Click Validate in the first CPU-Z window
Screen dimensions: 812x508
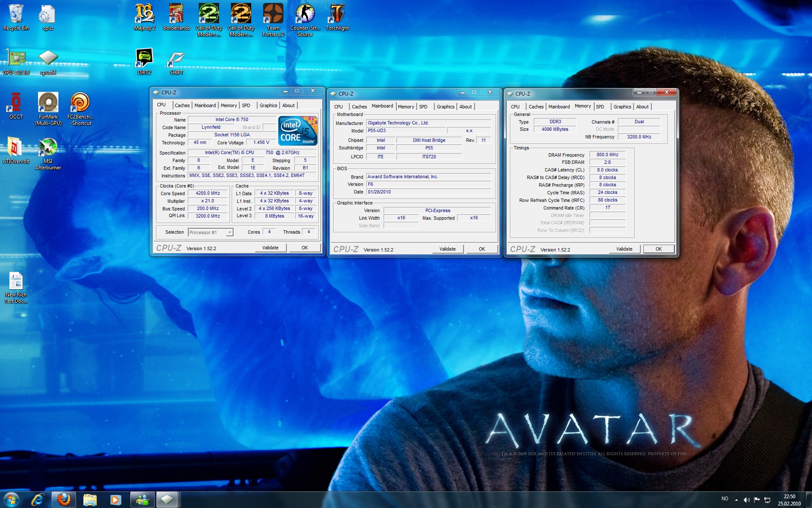pos(270,248)
